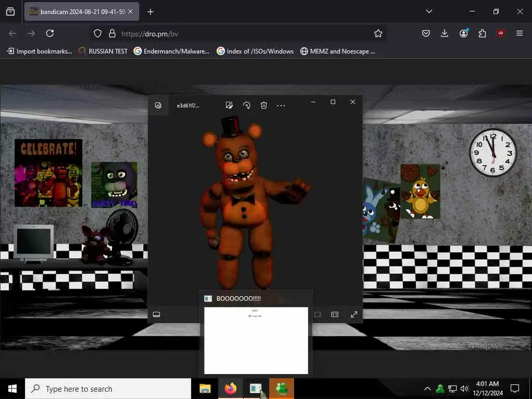Click the taskbar search box
This screenshot has height=399, width=532.
(108, 389)
